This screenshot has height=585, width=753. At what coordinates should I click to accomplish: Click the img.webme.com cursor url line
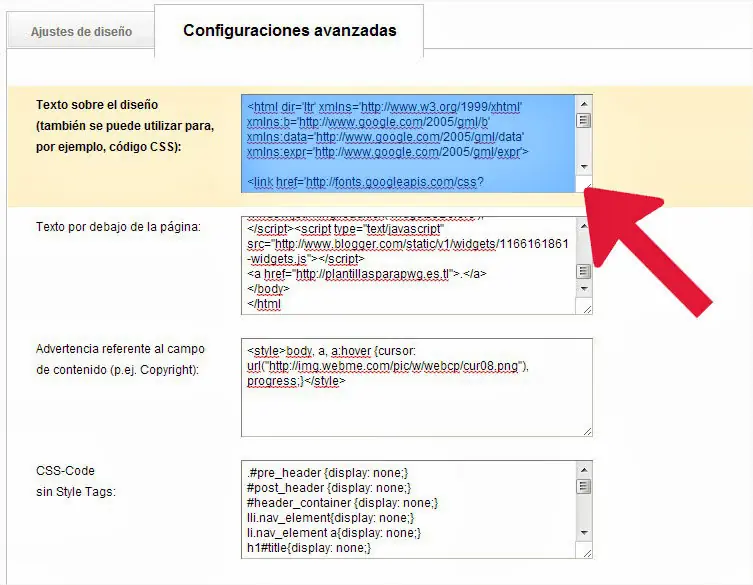pyautogui.click(x=388, y=366)
